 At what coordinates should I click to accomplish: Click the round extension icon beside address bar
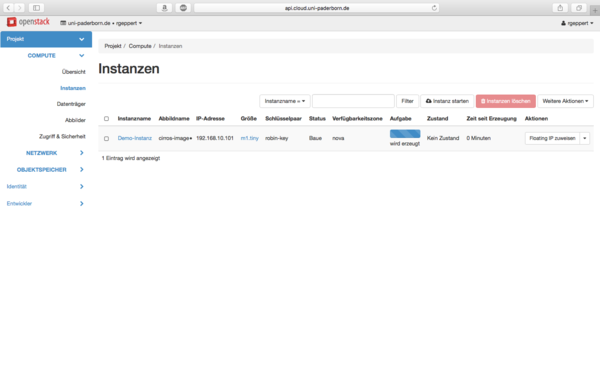click(x=183, y=8)
